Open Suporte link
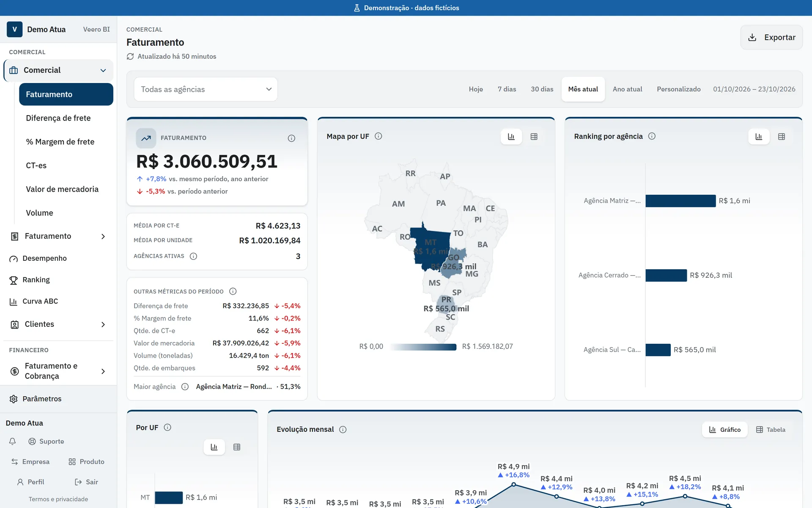812x508 pixels. click(46, 441)
